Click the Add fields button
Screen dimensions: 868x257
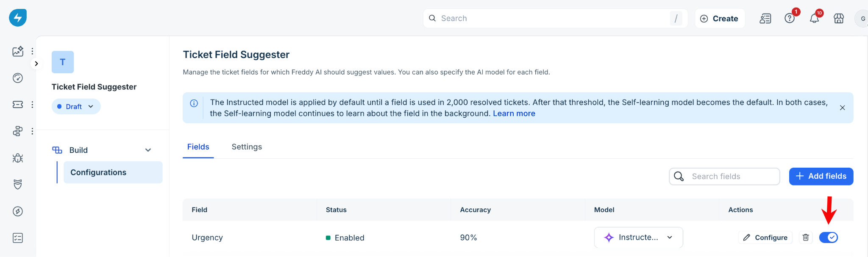(x=821, y=177)
